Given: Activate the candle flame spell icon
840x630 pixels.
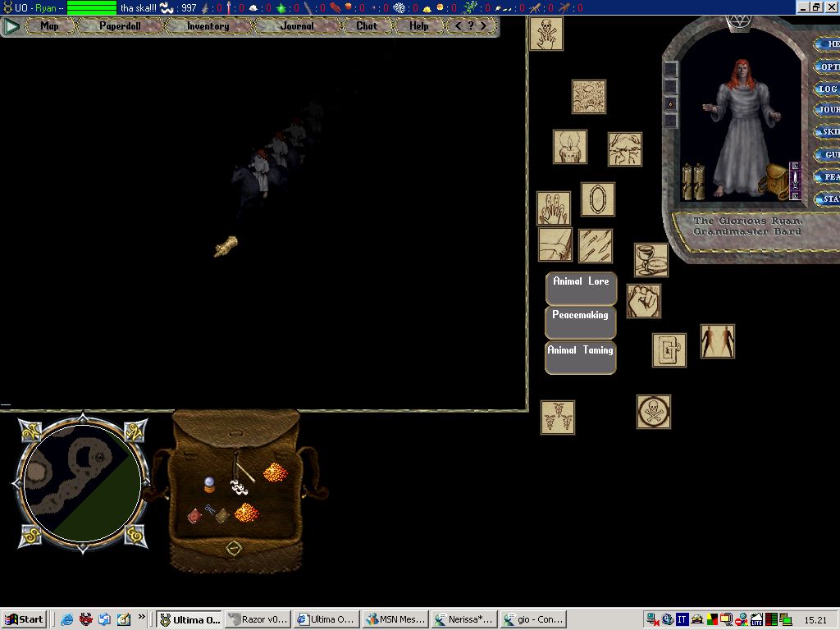Looking at the screenshot, I should click(x=570, y=147).
